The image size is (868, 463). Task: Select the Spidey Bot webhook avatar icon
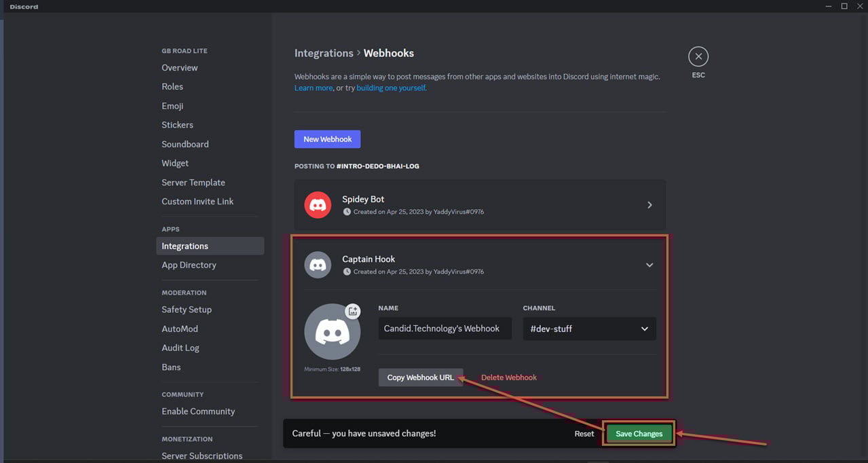[x=318, y=205]
